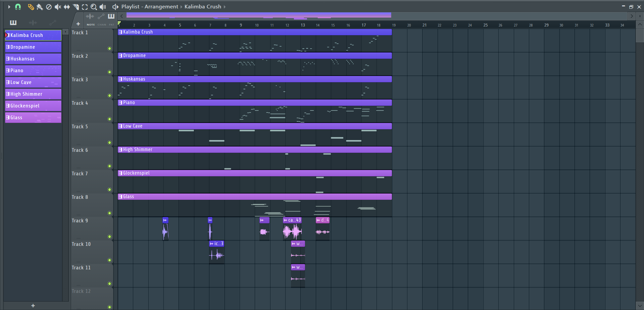Select the Glockenspiel pattern in picker
The height and width of the screenshot is (310, 644).
click(33, 106)
